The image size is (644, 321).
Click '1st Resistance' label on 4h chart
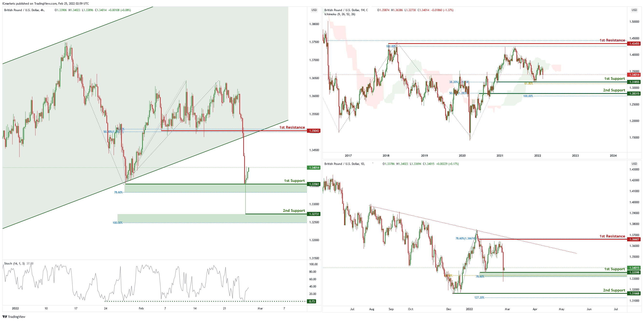coord(292,127)
